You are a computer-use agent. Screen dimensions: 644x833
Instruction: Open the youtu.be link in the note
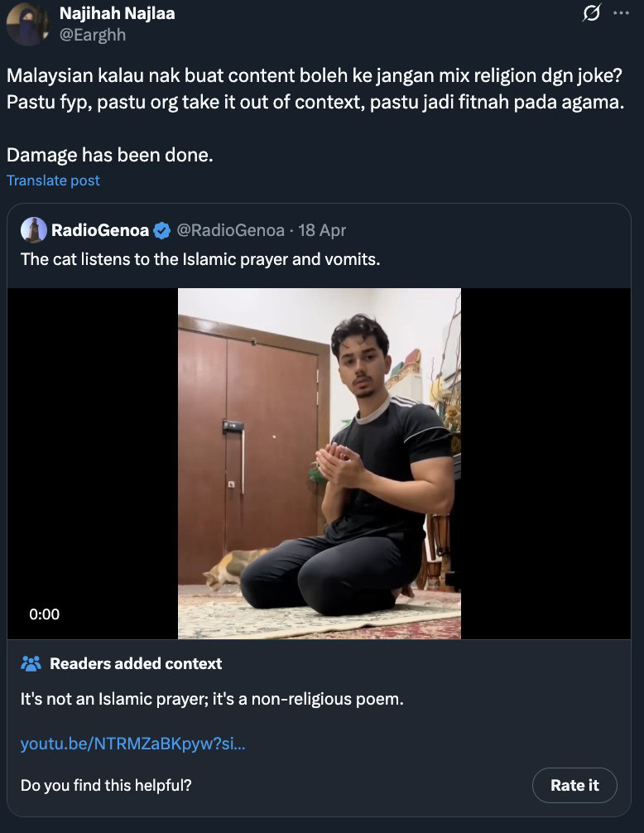[x=132, y=744]
